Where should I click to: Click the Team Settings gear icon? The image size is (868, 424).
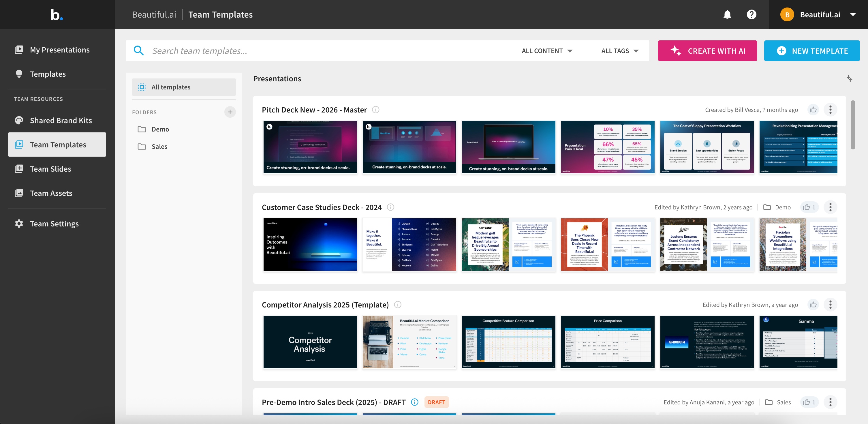pyautogui.click(x=19, y=224)
